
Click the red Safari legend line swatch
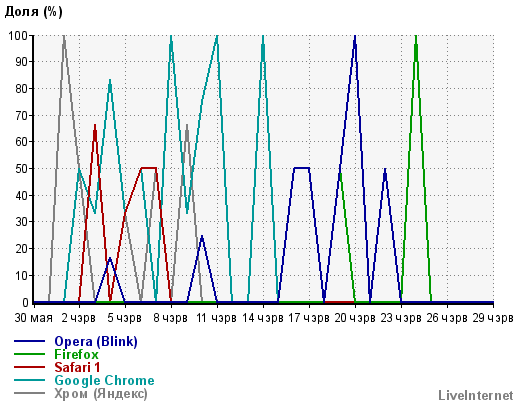click(29, 367)
